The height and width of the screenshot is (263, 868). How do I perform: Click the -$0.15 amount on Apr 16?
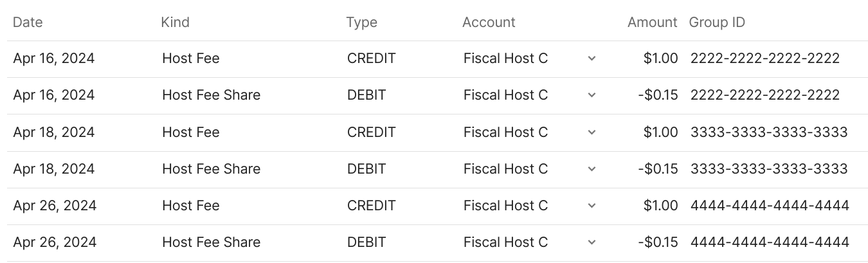pos(658,95)
